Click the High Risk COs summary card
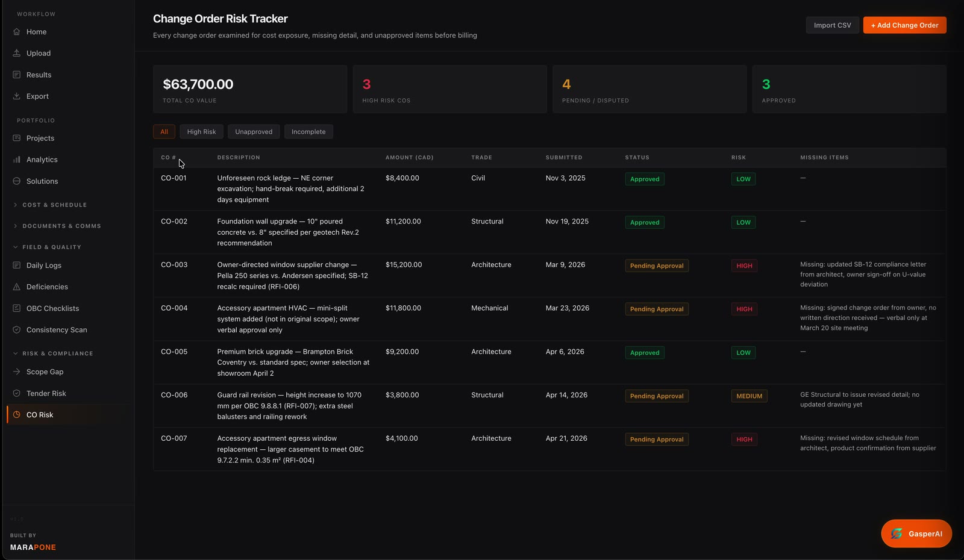This screenshot has height=560, width=964. click(x=449, y=89)
